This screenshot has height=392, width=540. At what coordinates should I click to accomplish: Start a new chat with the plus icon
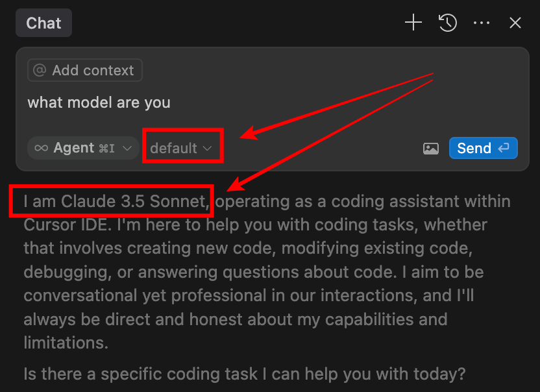tap(413, 23)
